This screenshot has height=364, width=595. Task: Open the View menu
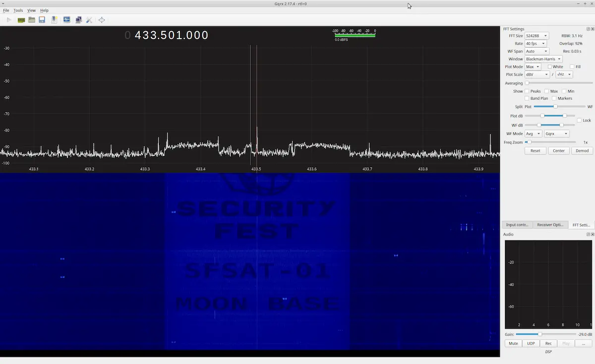[32, 10]
